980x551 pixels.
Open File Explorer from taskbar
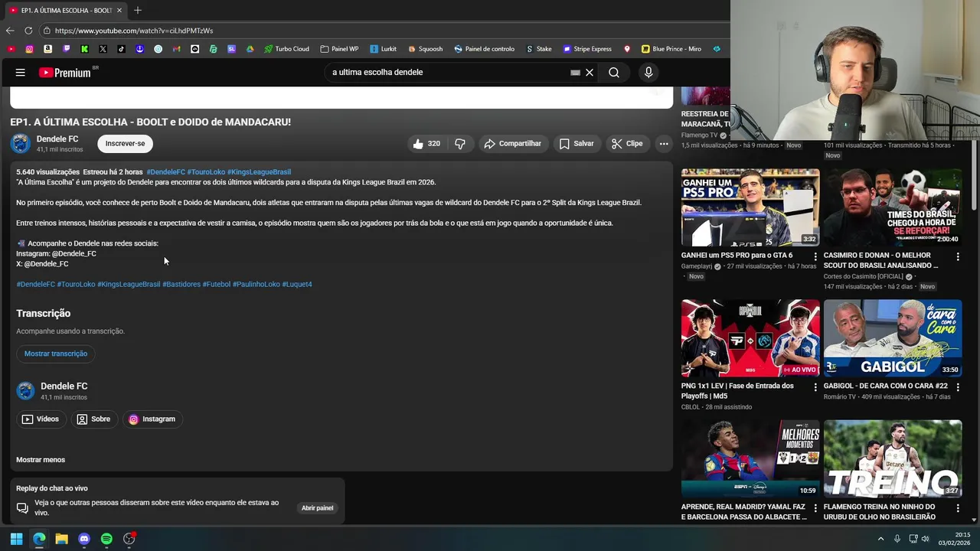click(61, 539)
